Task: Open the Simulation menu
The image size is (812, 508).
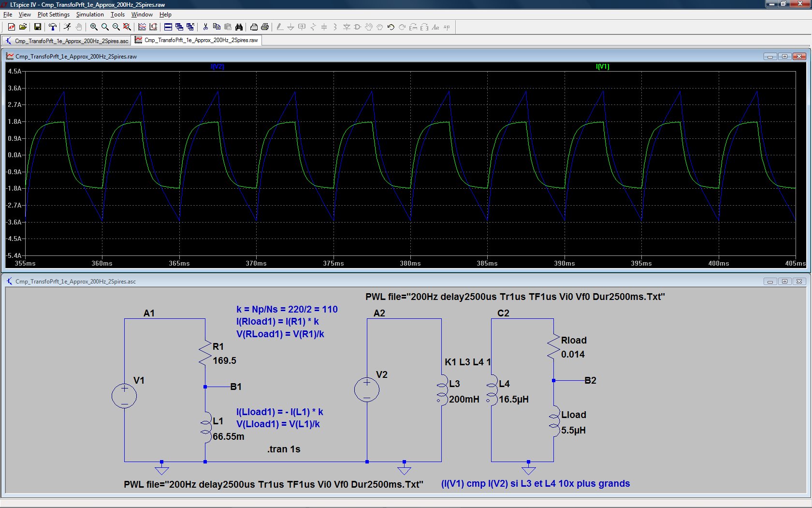Action: click(x=90, y=15)
